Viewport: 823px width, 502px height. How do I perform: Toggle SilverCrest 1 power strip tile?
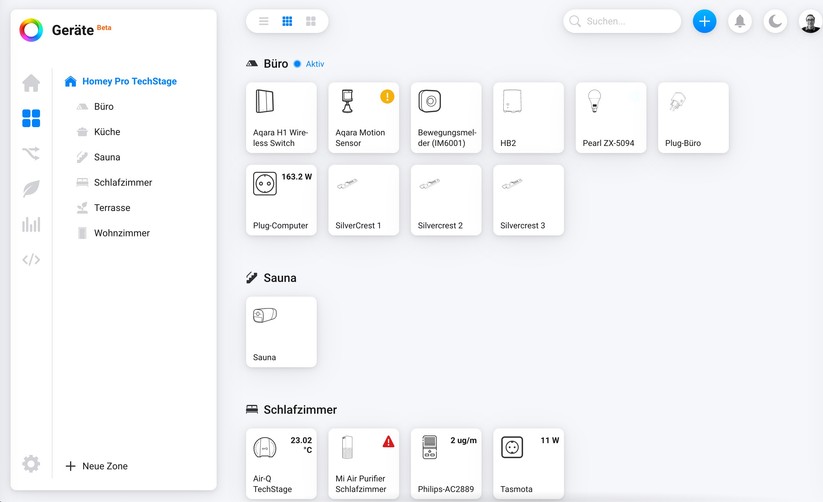tap(364, 200)
